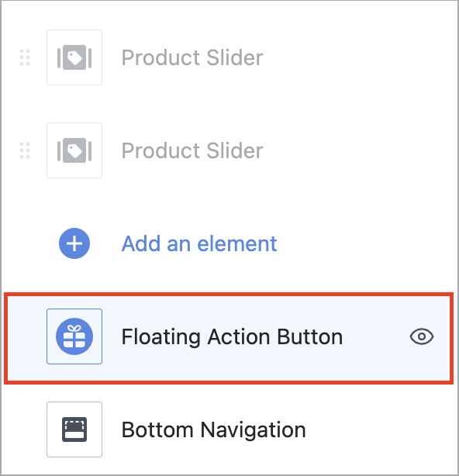Select the Floating Action Button text

(x=232, y=336)
